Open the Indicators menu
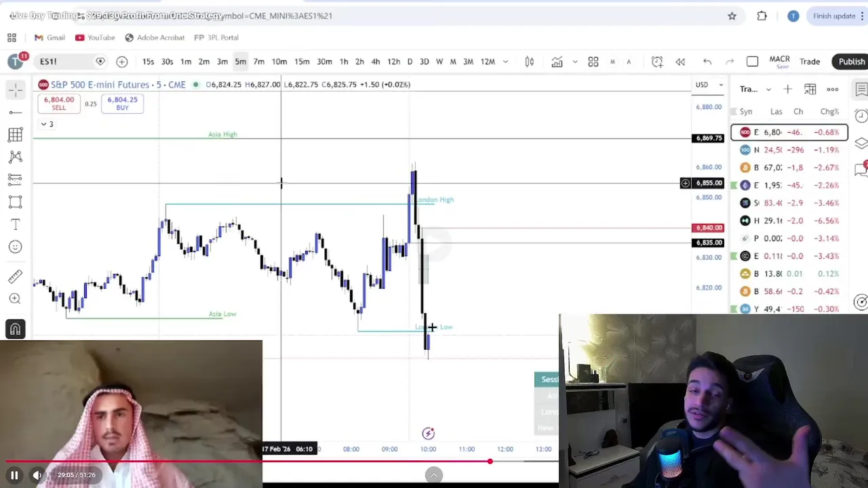868x488 pixels. pyautogui.click(x=557, y=62)
